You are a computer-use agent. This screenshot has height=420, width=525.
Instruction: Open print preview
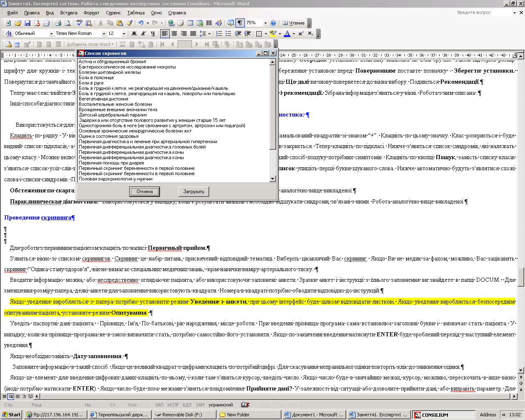pos(68,23)
